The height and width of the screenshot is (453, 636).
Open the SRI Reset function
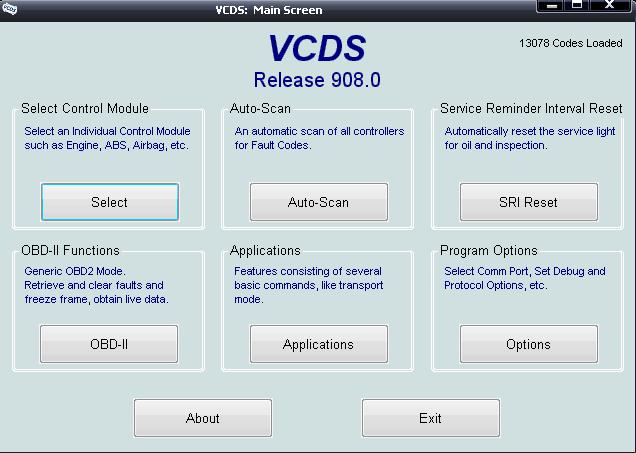[x=529, y=202]
